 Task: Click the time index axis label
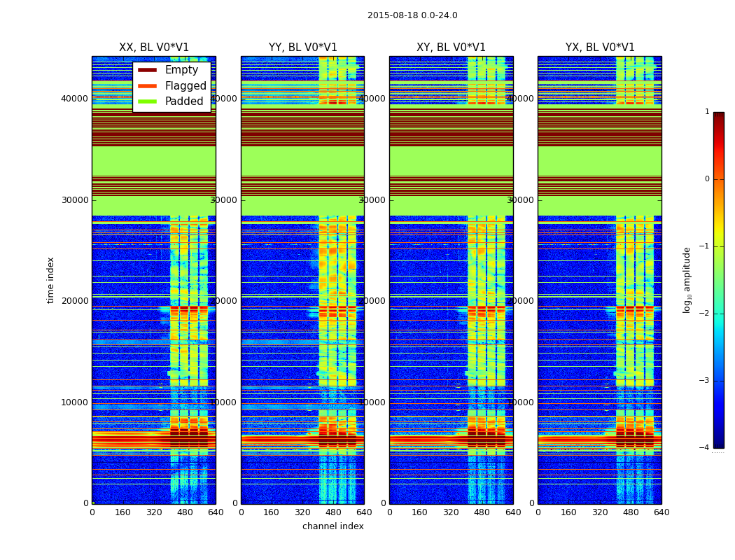[50, 280]
